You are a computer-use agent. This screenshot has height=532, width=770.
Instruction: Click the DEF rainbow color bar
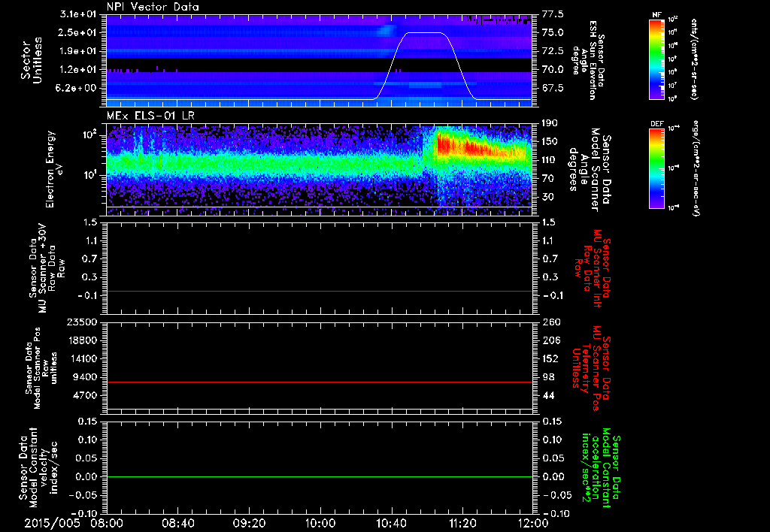(x=657, y=168)
